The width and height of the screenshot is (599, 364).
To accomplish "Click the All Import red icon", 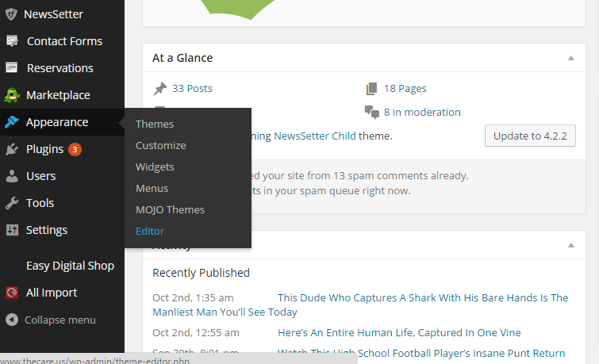I will coord(12,293).
